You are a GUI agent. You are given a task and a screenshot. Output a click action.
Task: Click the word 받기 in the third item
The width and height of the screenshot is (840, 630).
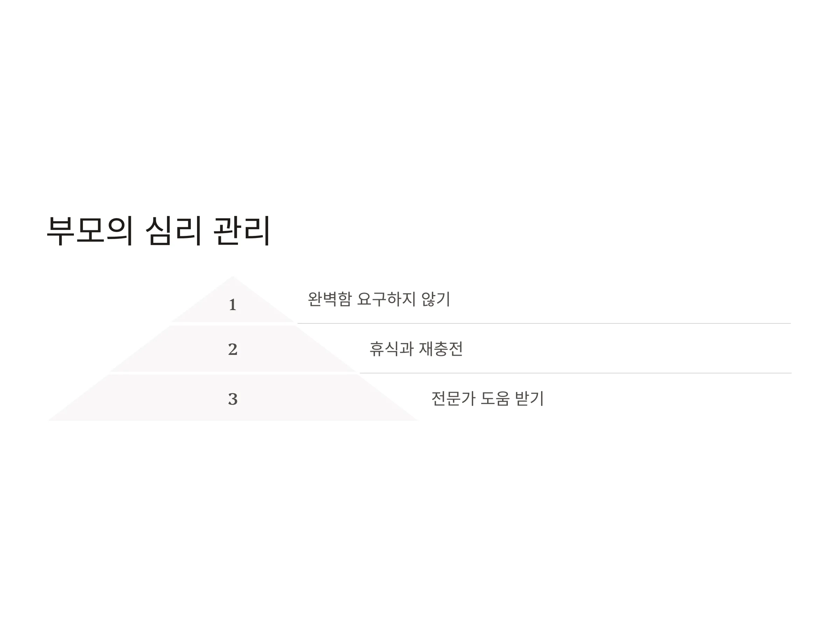coord(529,398)
